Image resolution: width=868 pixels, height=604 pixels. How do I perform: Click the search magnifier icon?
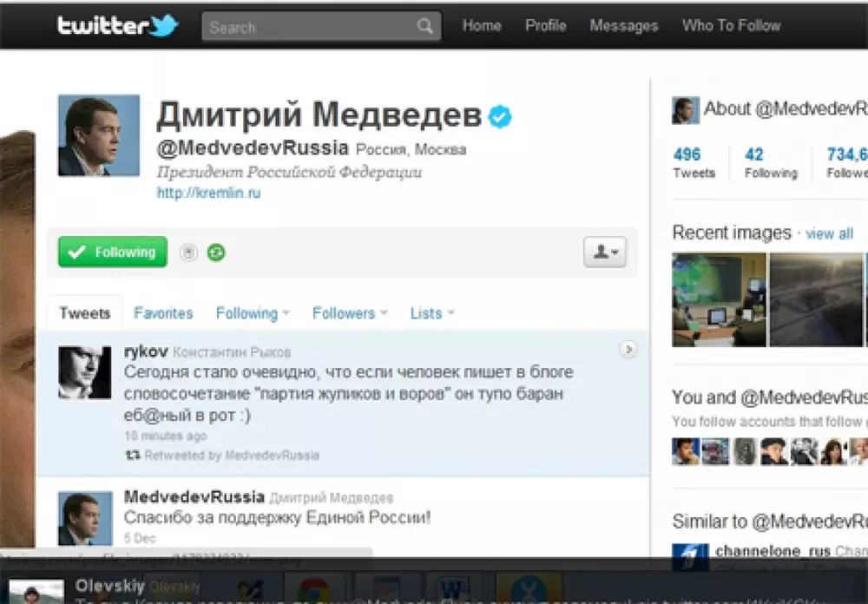point(424,27)
